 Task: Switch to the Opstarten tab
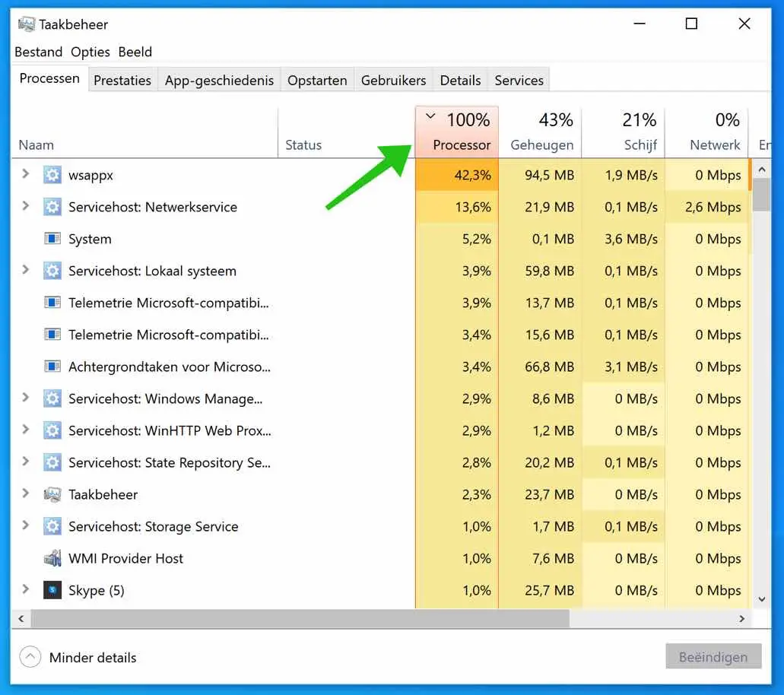317,80
